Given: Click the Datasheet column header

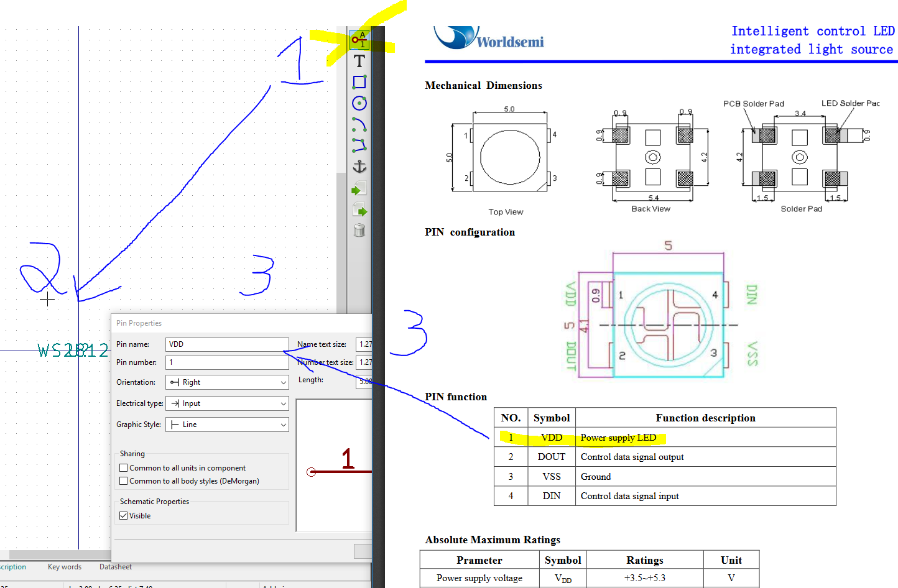Looking at the screenshot, I should coord(116,567).
